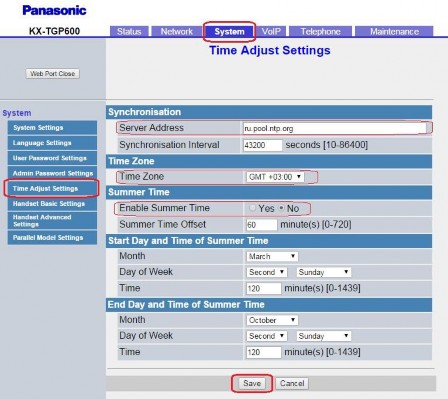
Task: Click Start Day and Time of Summer Time header
Action: [x=269, y=241]
